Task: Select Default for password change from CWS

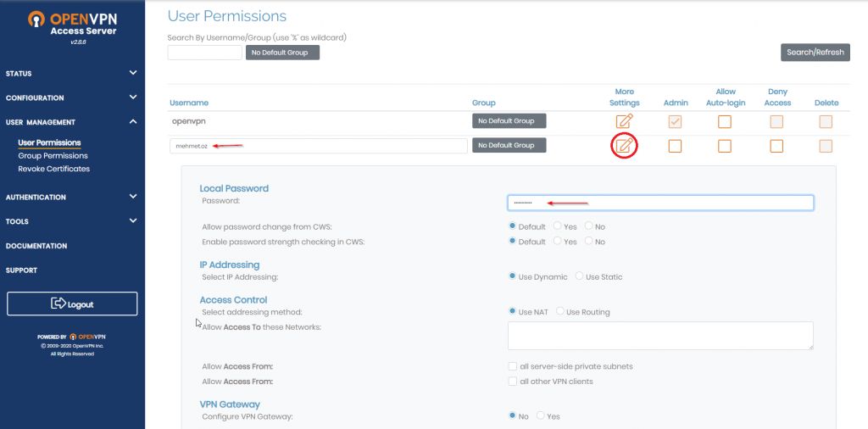Action: 512,226
